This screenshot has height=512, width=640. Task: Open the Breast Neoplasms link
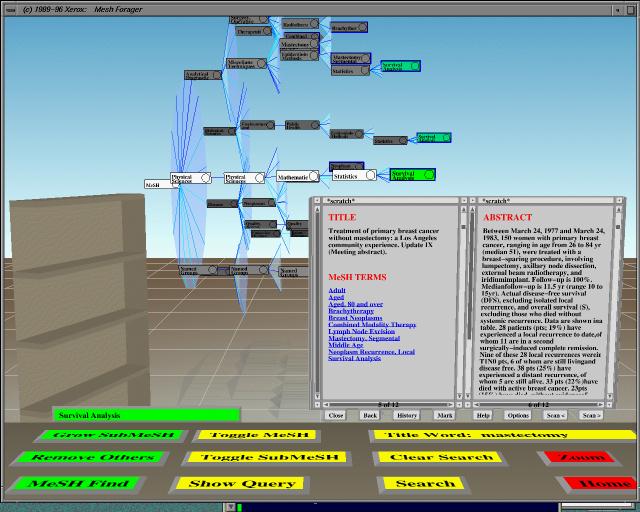click(356, 318)
